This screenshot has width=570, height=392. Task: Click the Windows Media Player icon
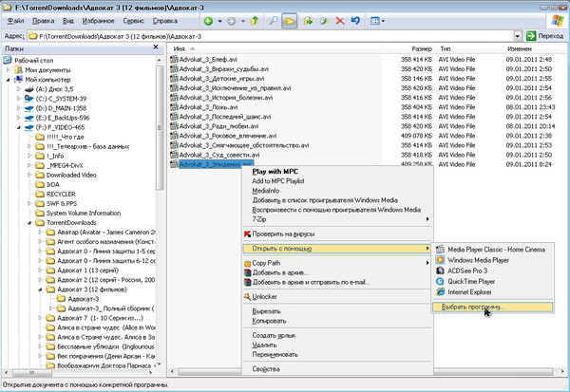(x=440, y=260)
